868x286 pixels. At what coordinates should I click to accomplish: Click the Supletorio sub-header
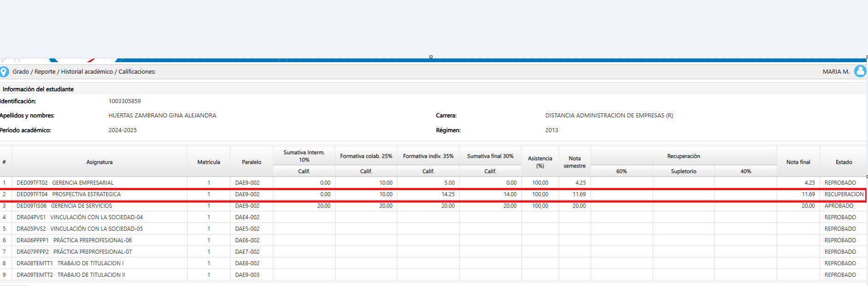pos(684,171)
